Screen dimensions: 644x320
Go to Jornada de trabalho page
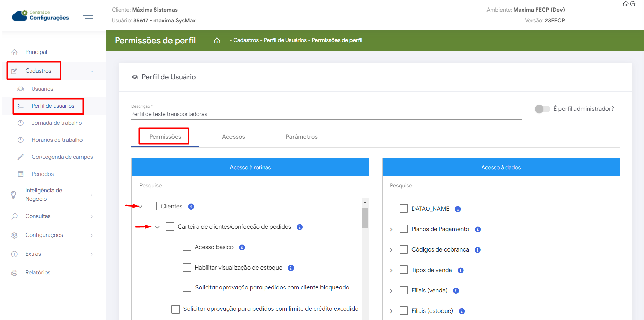pyautogui.click(x=57, y=123)
